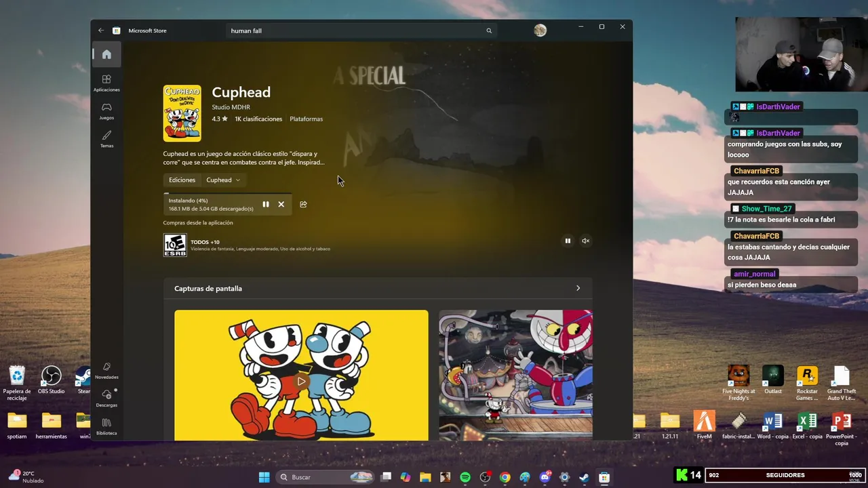Screen dimensions: 868x488
Task: Open Settings gear on the taskbar
Action: click(564, 477)
